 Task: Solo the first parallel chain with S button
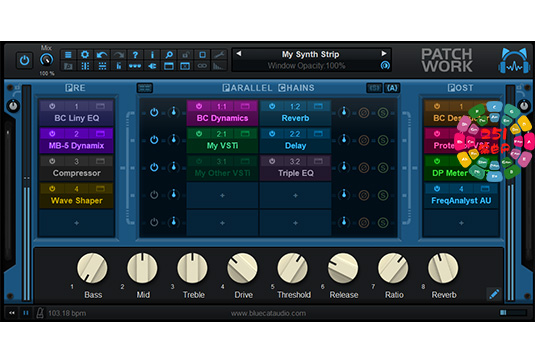click(x=383, y=113)
